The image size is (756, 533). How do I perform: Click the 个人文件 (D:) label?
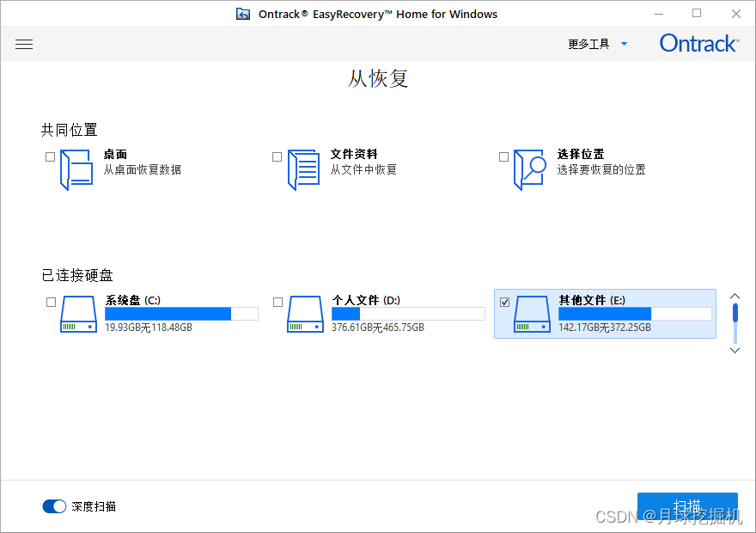[x=365, y=300]
